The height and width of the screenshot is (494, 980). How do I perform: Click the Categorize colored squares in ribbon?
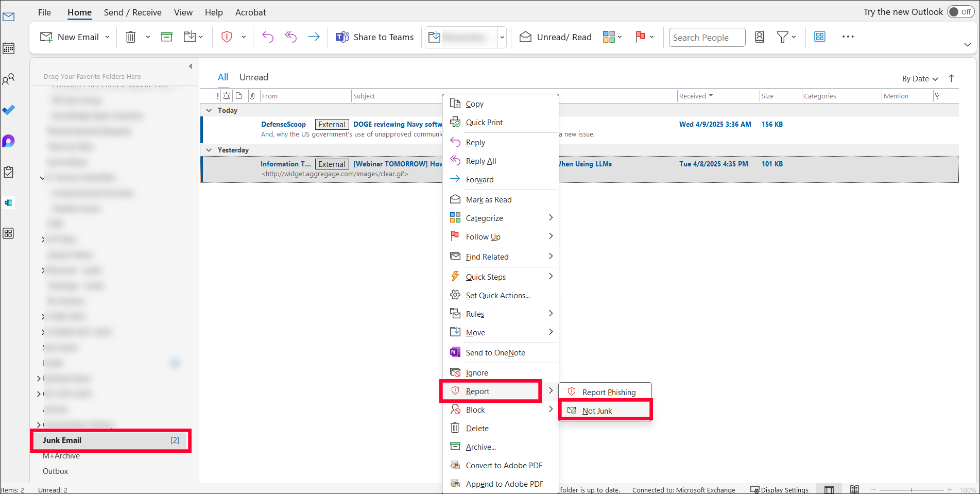point(609,37)
